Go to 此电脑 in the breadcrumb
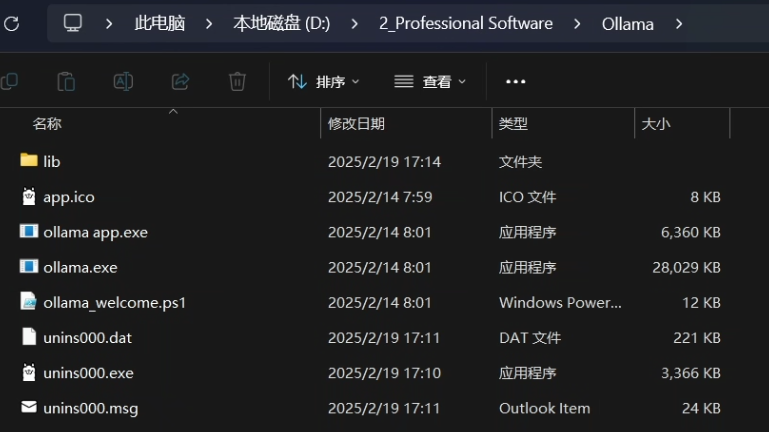769x432 pixels. click(x=159, y=24)
